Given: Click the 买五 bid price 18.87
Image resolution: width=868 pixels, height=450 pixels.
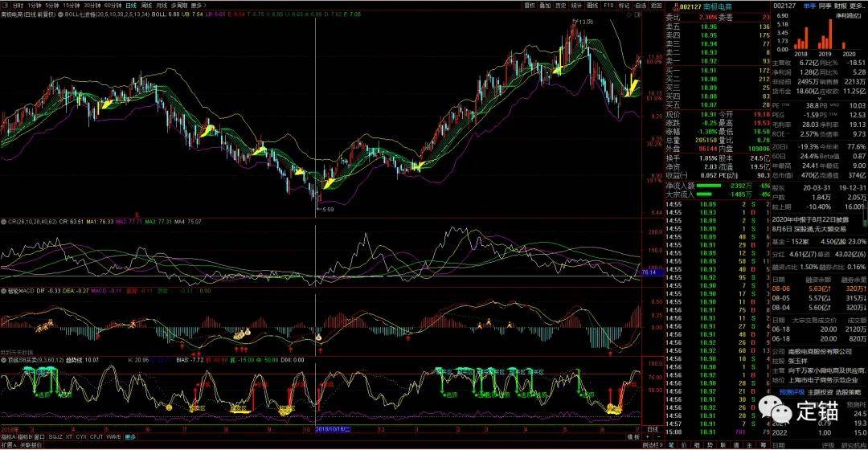Looking at the screenshot, I should [x=709, y=104].
